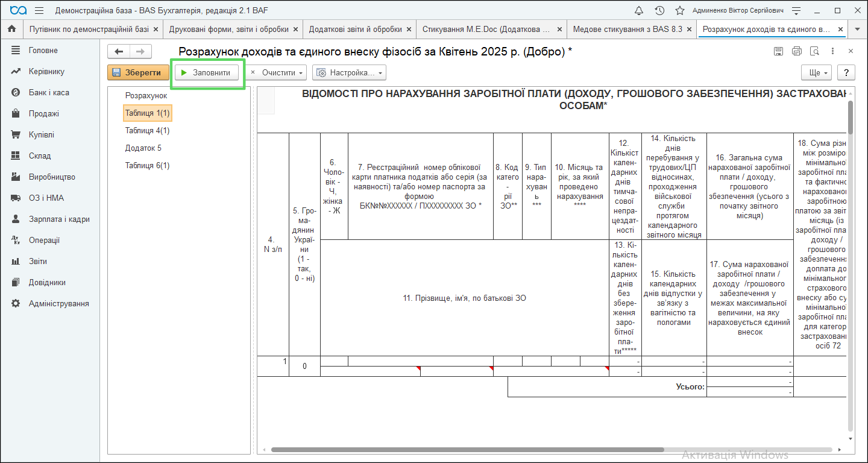Go to home page tab icon
The image size is (868, 463).
point(11,29)
